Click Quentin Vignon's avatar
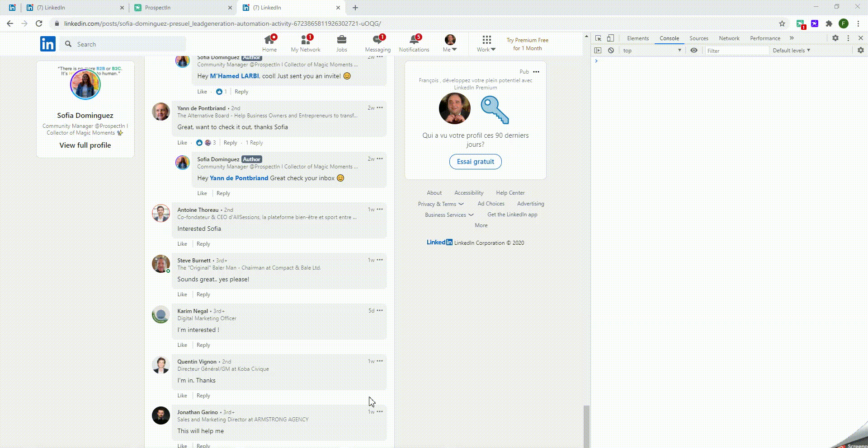The width and height of the screenshot is (868, 448). point(161,365)
